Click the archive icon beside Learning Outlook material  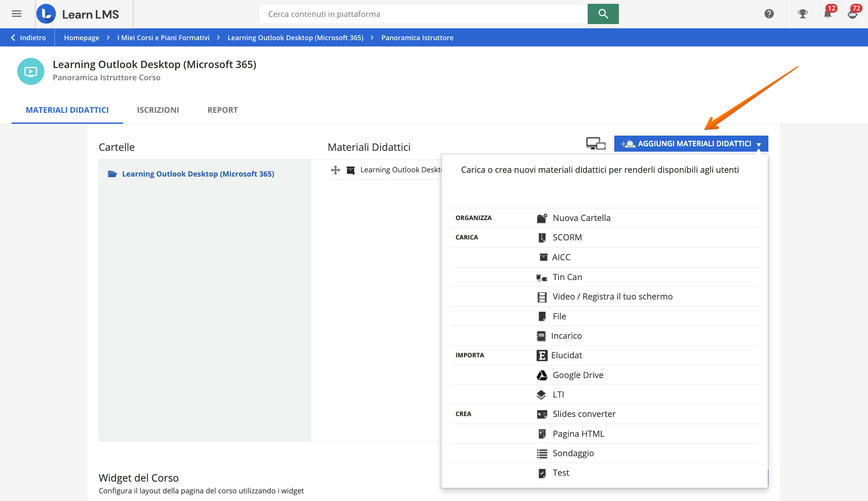coord(350,170)
